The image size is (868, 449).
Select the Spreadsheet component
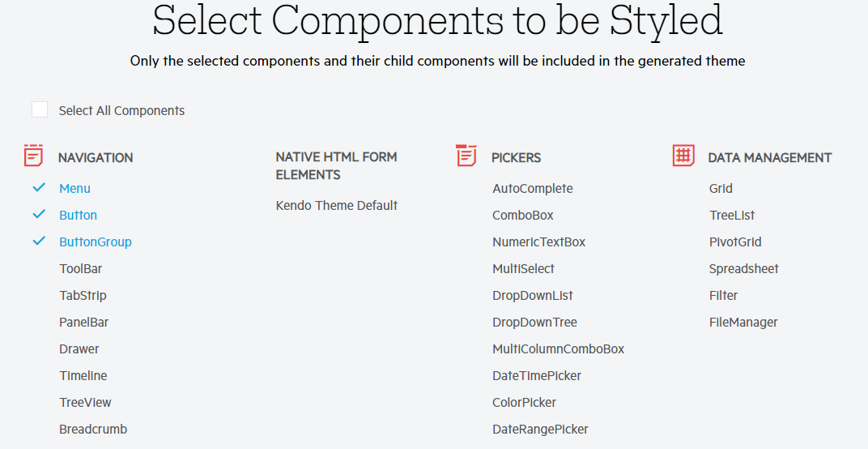[x=744, y=269]
